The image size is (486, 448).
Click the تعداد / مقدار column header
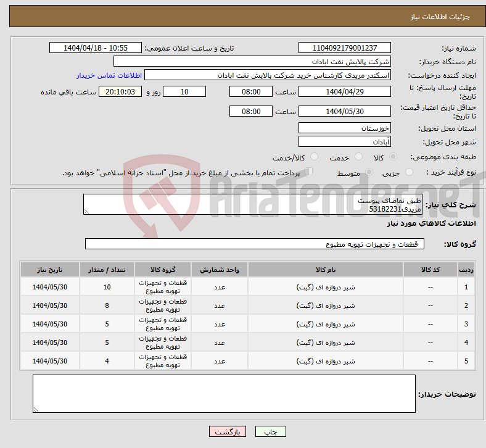coord(107,270)
